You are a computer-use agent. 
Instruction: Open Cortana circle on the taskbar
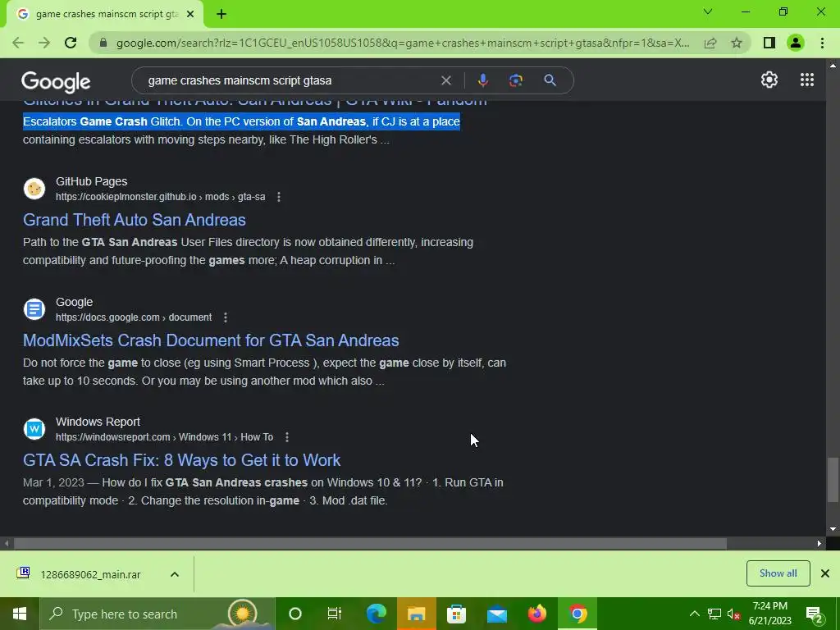pyautogui.click(x=295, y=614)
